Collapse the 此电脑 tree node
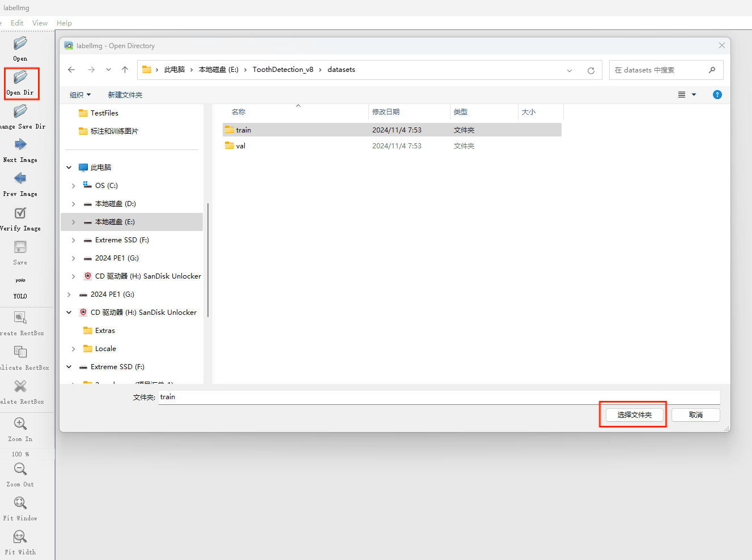Image resolution: width=752 pixels, height=560 pixels. (69, 168)
